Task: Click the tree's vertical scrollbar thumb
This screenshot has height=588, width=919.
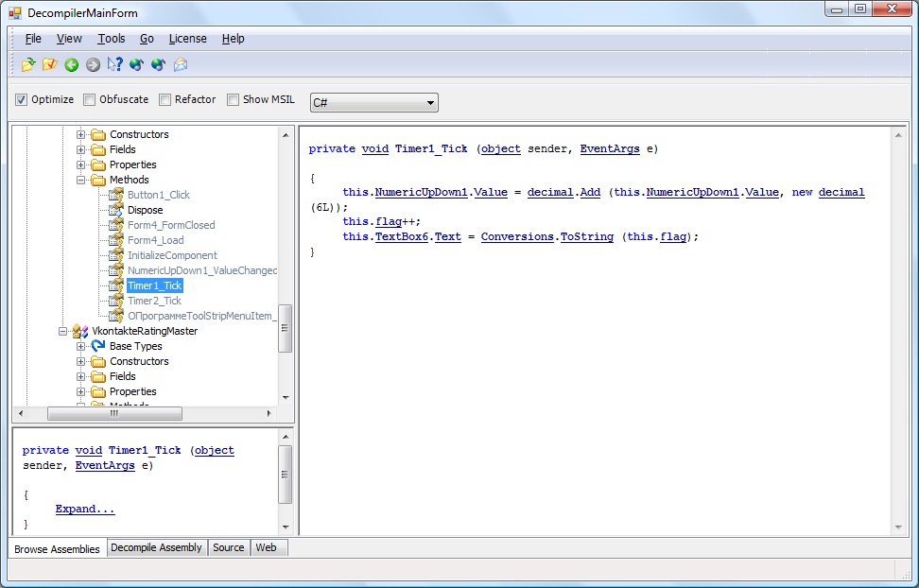Action: [285, 328]
